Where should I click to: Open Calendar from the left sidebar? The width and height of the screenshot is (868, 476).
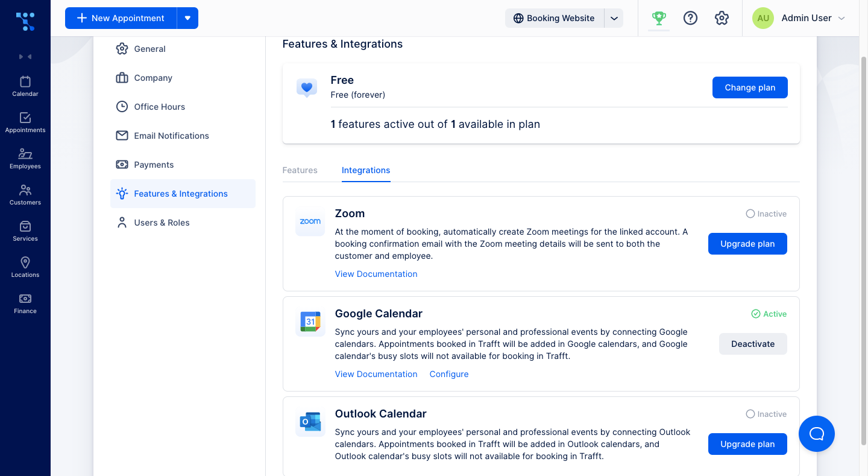(x=25, y=86)
